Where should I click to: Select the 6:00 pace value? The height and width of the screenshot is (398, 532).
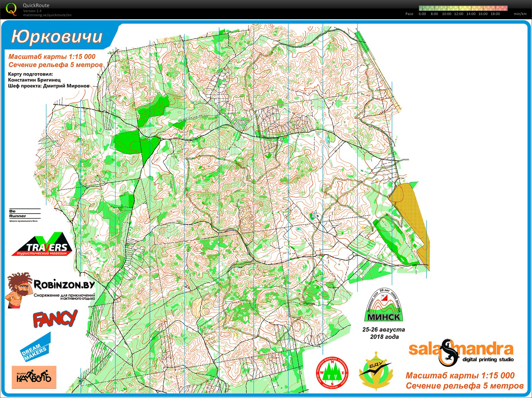pyautogui.click(x=422, y=14)
